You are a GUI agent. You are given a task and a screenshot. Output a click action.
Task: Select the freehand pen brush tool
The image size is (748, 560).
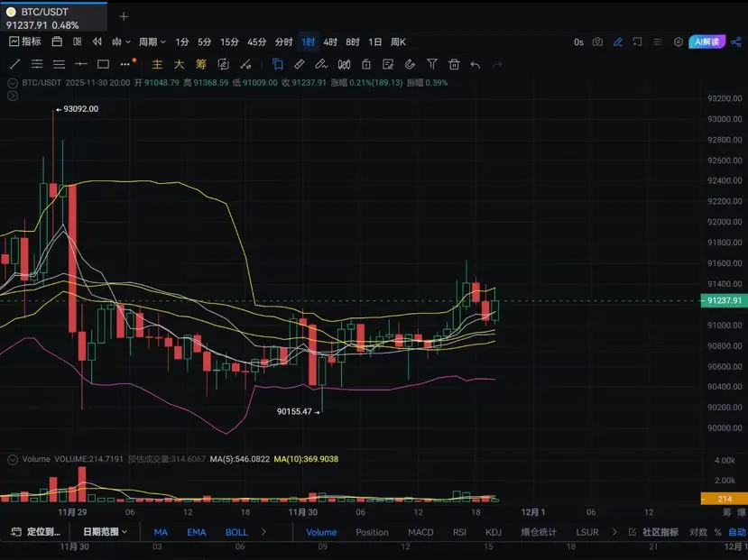click(x=321, y=64)
